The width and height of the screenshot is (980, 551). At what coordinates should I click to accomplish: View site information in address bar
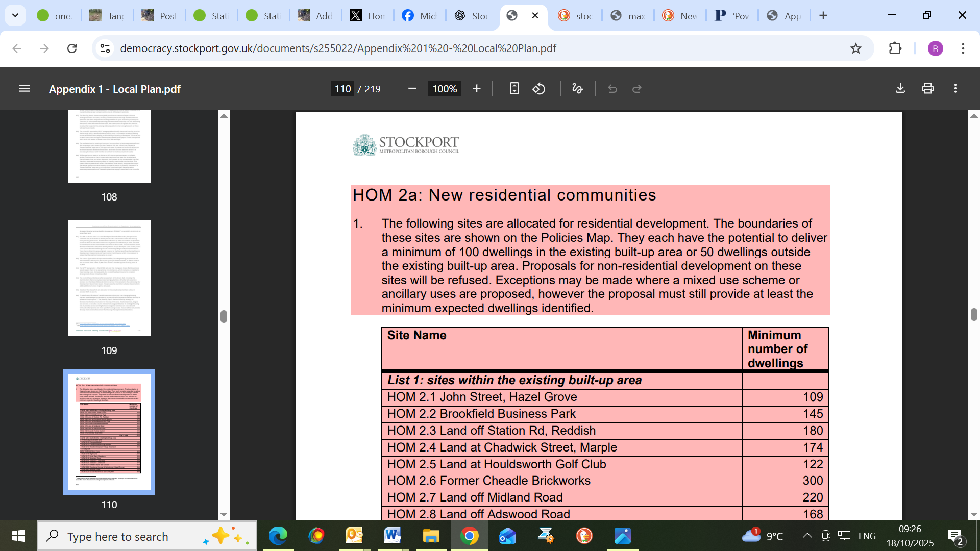(105, 48)
